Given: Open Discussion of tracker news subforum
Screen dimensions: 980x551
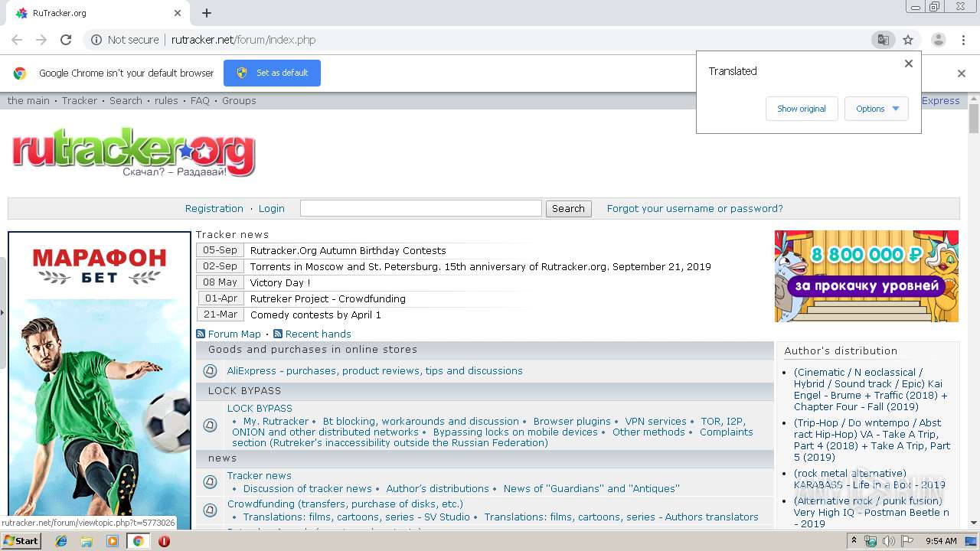Looking at the screenshot, I should coord(308,488).
